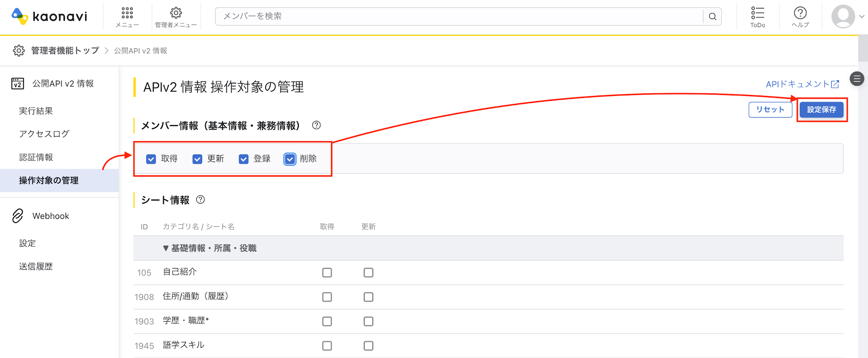Click the help icon beside シート情報
Screen dimensions: 868x358
coord(200,199)
